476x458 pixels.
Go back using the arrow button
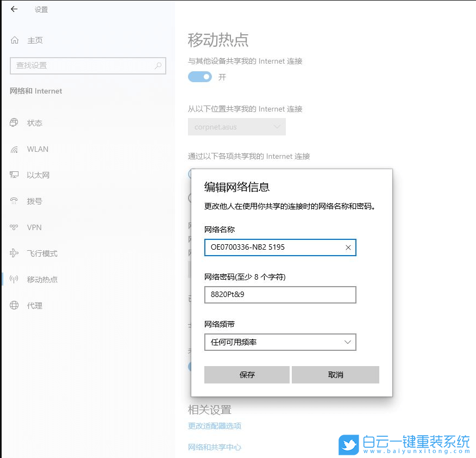click(x=14, y=9)
